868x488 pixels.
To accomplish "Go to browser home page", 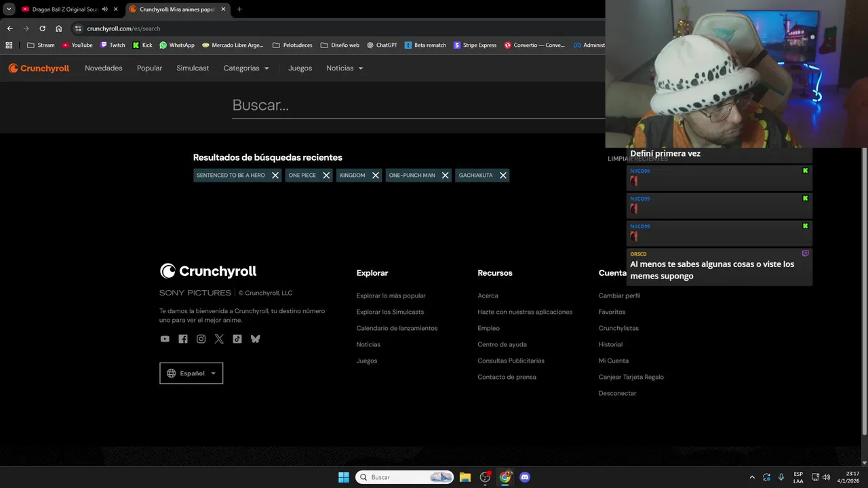I will click(58, 28).
